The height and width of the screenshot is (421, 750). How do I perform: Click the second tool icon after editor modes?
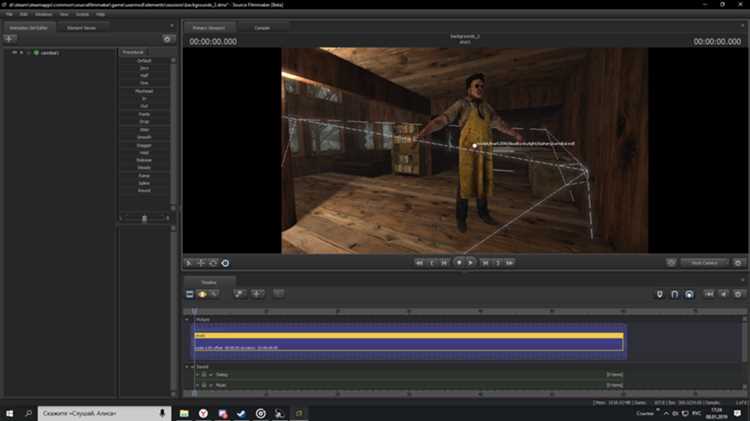[257, 294]
